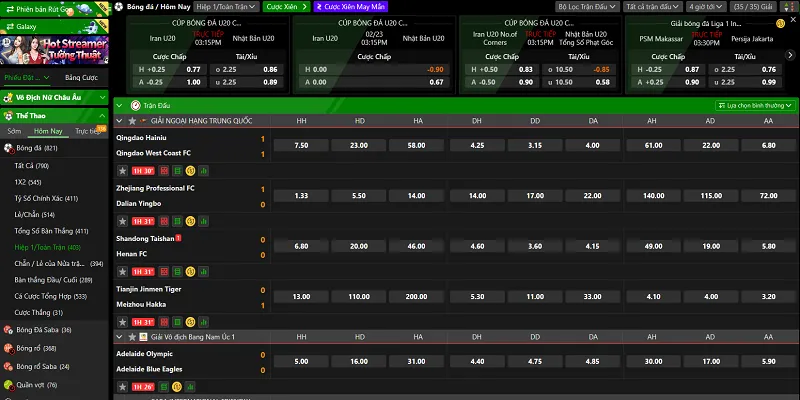The width and height of the screenshot is (800, 400).
Task: Favorite the Zhejiang Professional FC match star
Action: (x=122, y=221)
